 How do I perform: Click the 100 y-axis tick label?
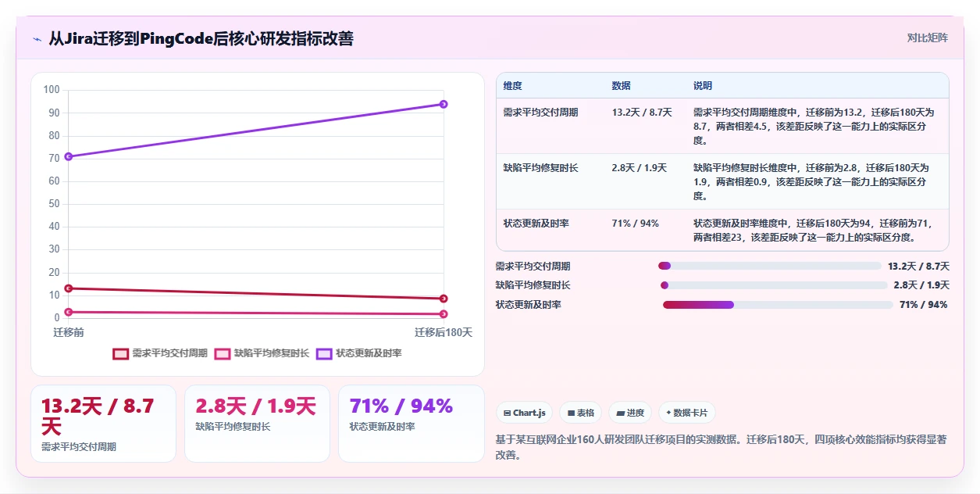(x=52, y=90)
